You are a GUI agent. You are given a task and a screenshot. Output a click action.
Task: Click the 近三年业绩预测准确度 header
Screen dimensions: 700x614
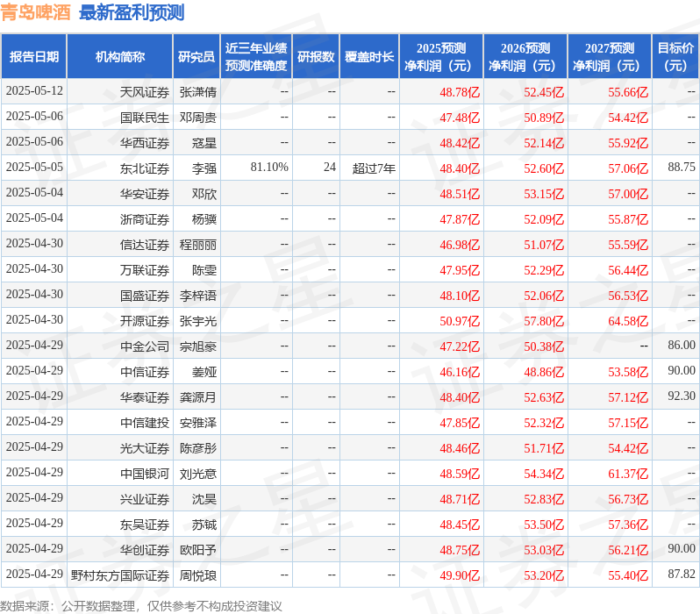pyautogui.click(x=256, y=57)
